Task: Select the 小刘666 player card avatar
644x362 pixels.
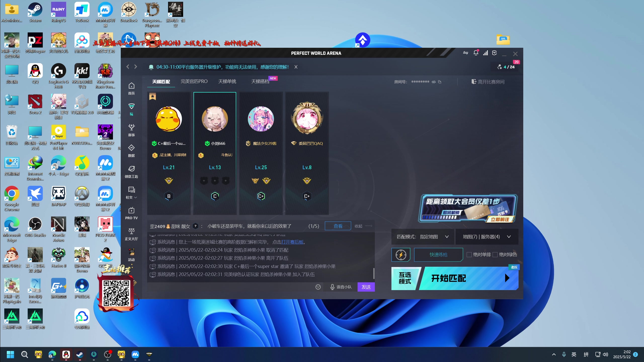Action: [215, 119]
